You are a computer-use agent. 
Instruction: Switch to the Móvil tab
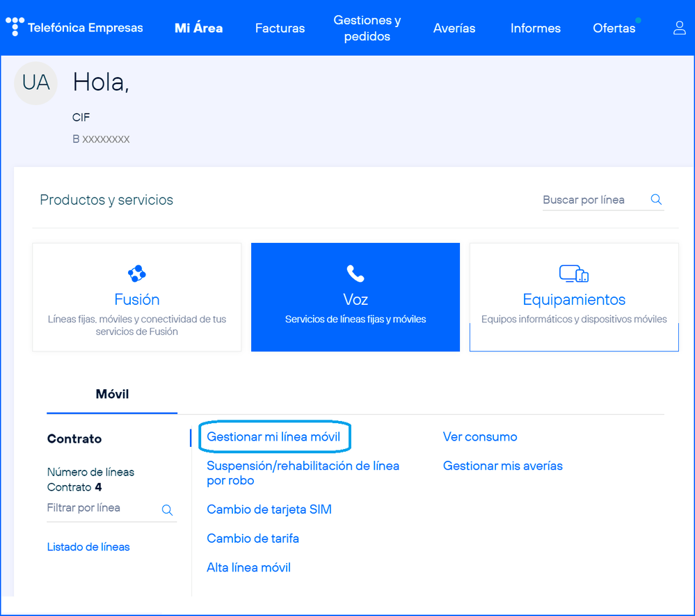tap(112, 394)
